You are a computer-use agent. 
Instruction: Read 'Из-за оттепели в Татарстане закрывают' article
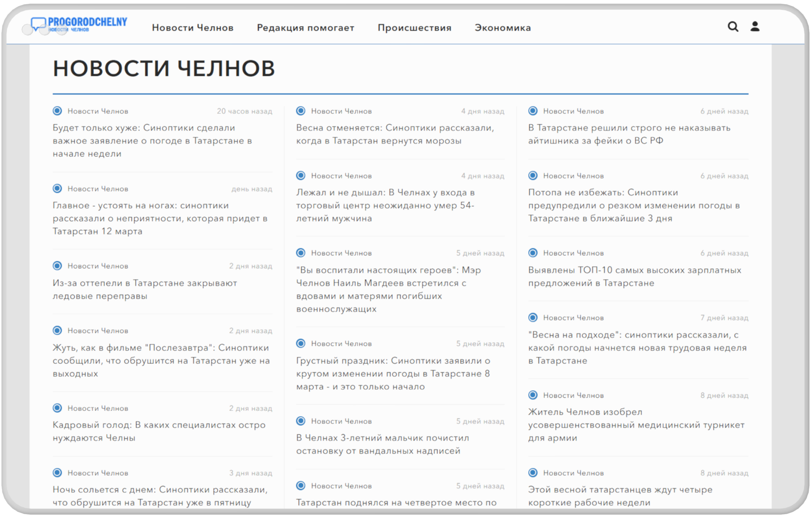point(145,289)
